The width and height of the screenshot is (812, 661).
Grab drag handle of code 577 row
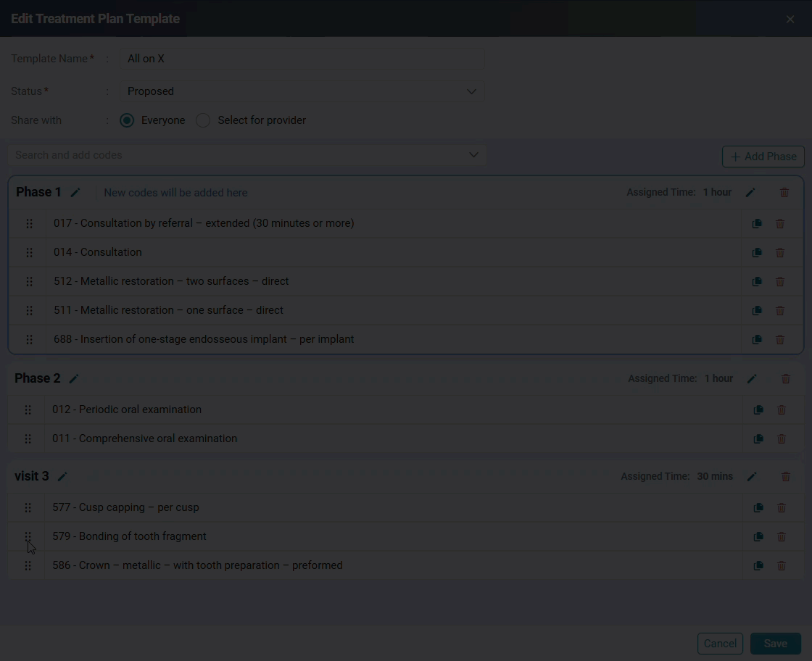coord(28,508)
